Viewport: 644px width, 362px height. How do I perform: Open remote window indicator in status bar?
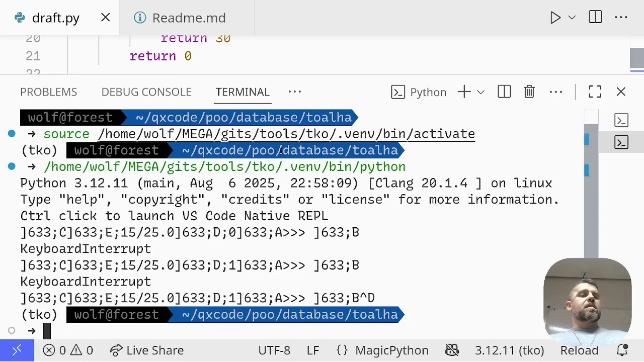pos(17,350)
